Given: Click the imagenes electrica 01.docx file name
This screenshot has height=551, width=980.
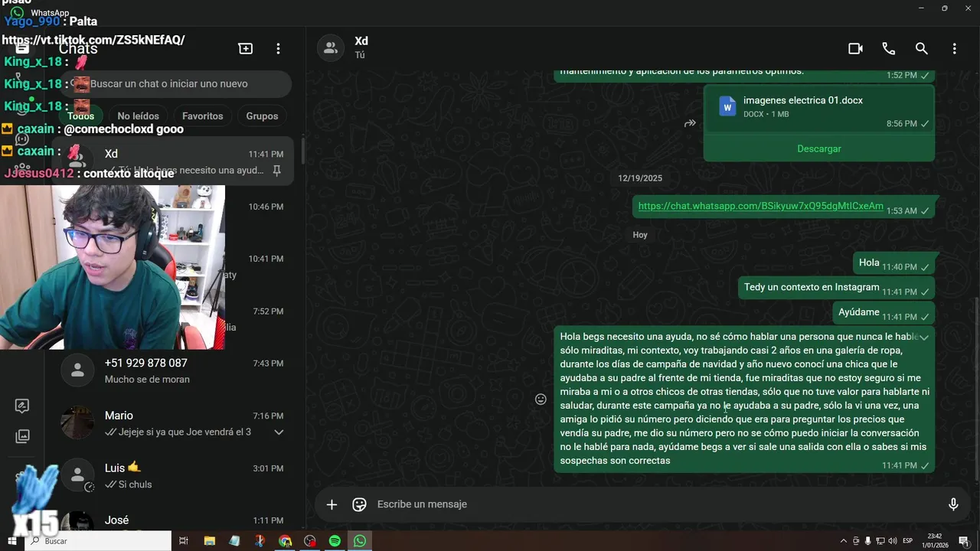Looking at the screenshot, I should pyautogui.click(x=803, y=100).
